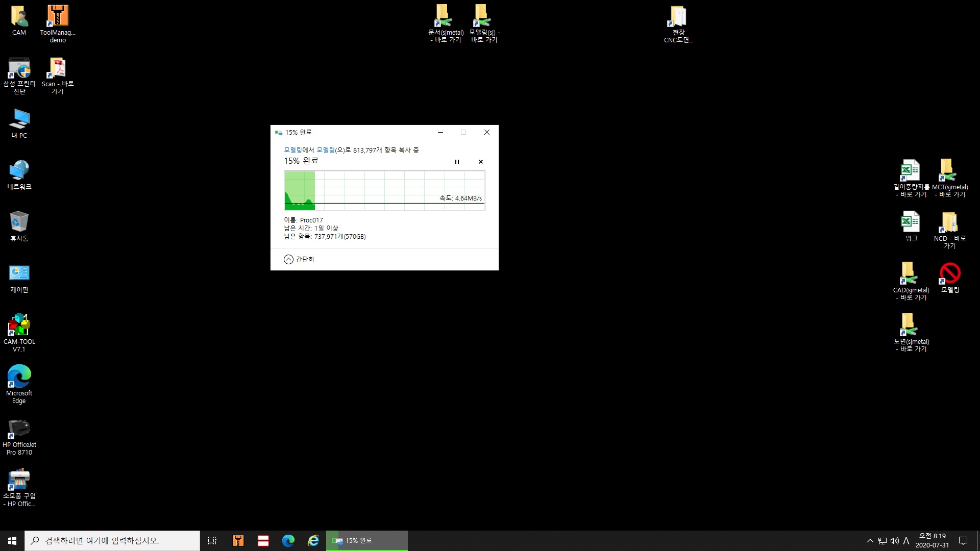This screenshot has width=980, height=551.
Task: Select the 소모품 구입 HP Office icon
Action: point(19,488)
